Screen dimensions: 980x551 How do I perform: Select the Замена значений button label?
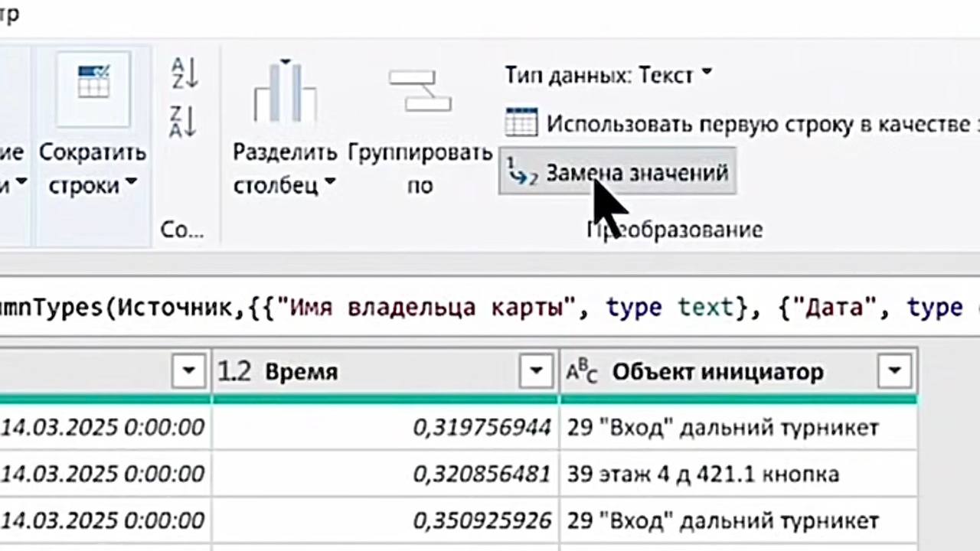[637, 173]
